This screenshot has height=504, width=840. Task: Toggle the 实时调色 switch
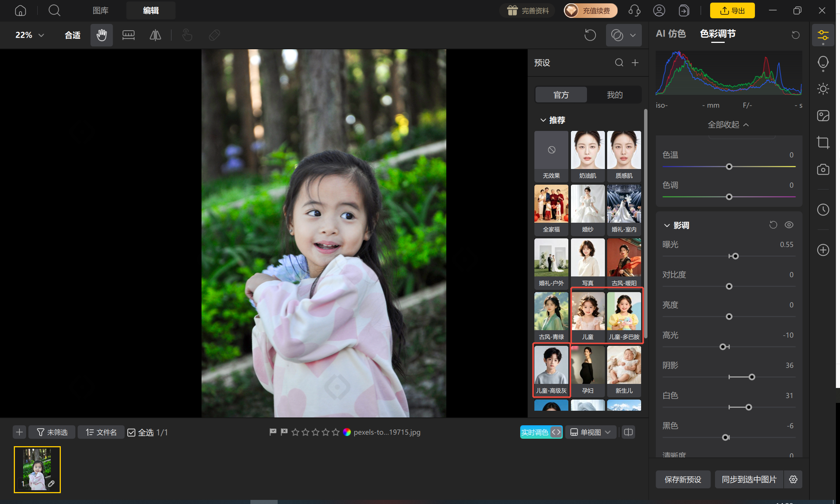[541, 432]
